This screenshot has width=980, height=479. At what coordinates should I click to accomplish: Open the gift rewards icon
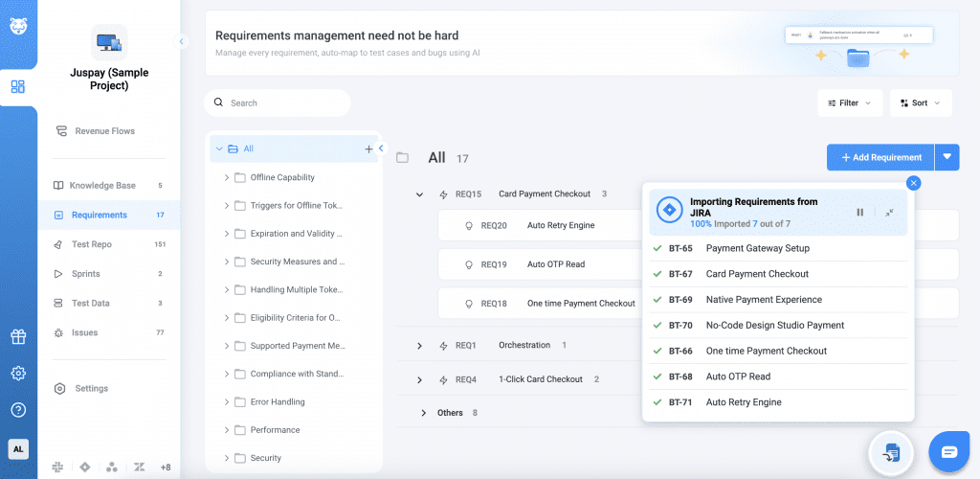(18, 337)
